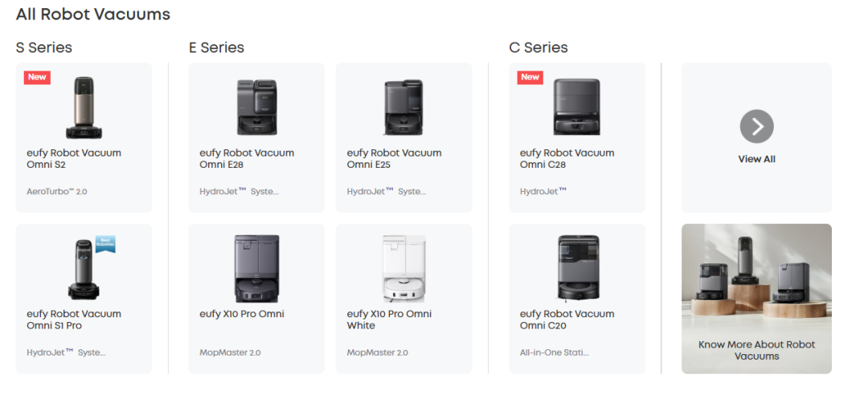
Task: Select the Omni S2 product image
Action: [83, 107]
